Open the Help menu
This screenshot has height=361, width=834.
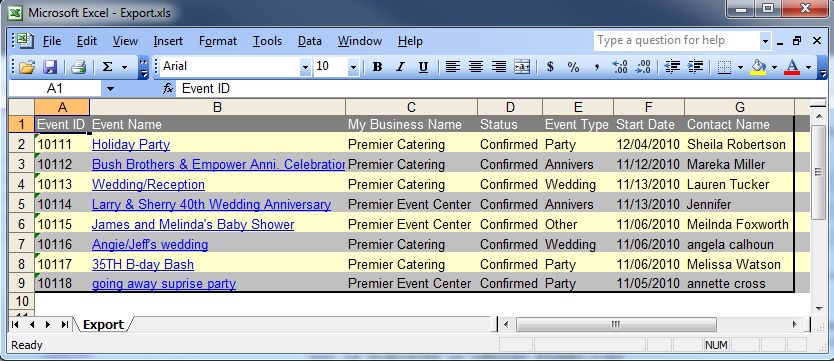coord(410,41)
